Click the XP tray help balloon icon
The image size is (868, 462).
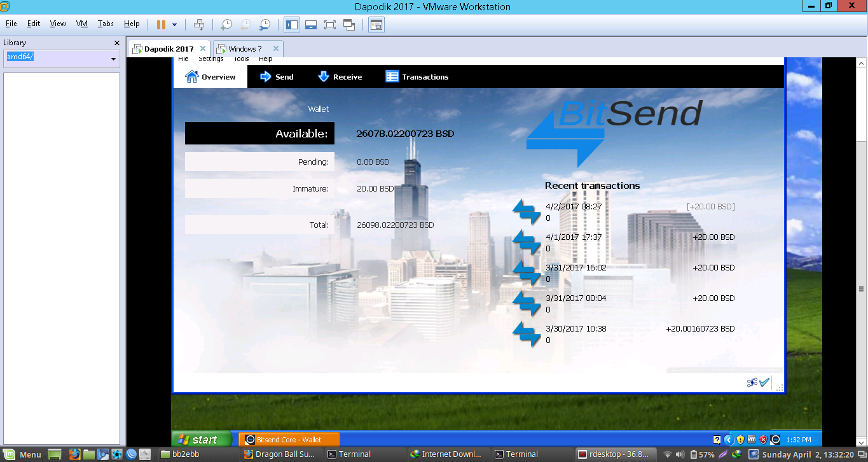(717, 439)
